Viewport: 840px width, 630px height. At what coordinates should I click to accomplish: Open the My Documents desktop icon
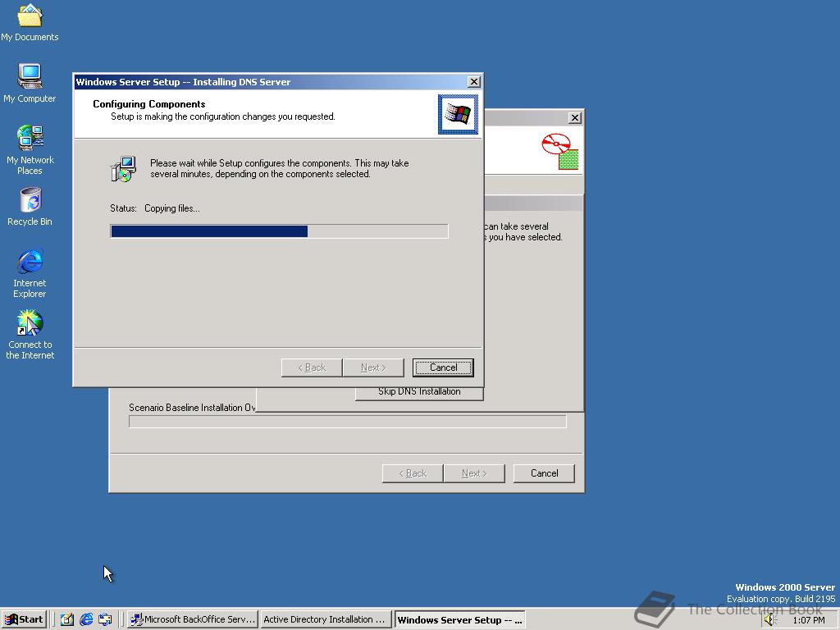tap(30, 22)
